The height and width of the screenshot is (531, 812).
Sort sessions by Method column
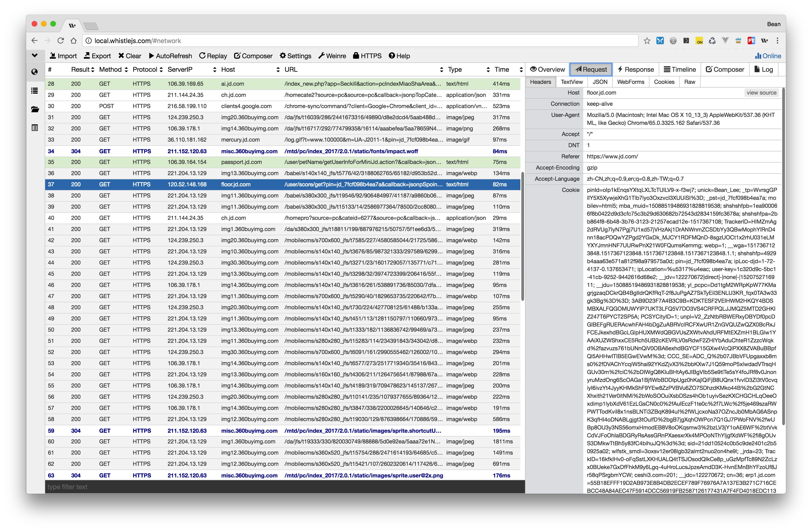tap(113, 70)
